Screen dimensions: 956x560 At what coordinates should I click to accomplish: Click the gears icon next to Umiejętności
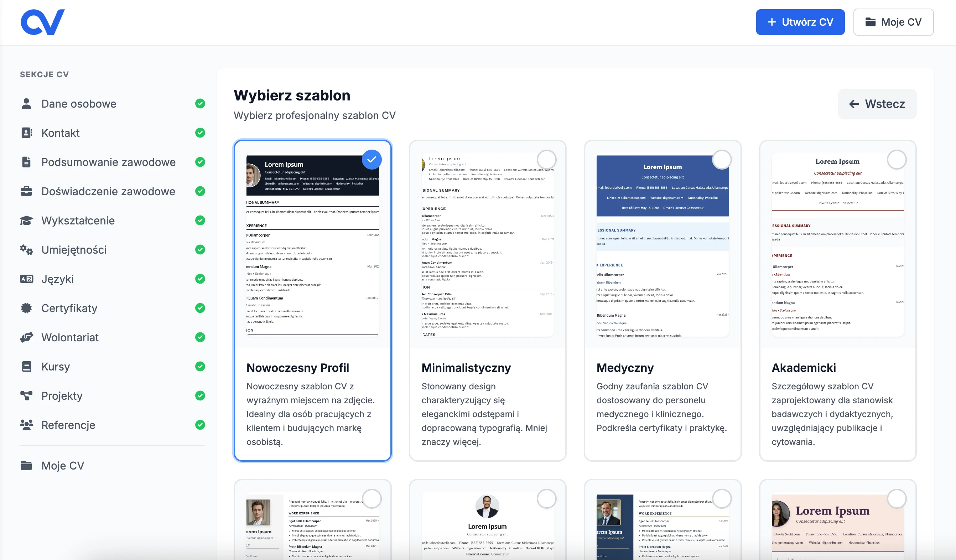(x=26, y=250)
